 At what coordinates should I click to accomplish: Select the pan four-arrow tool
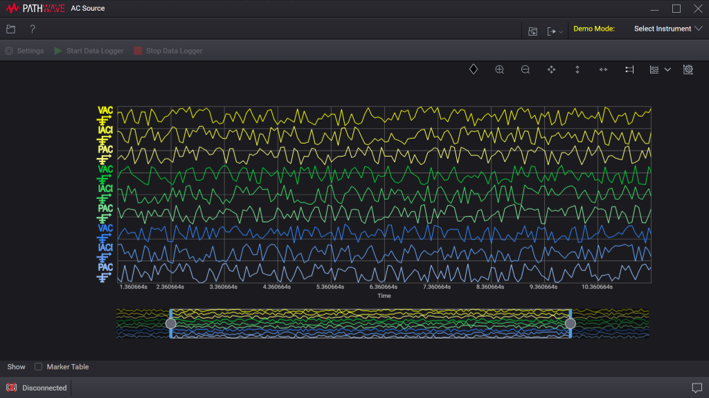tap(551, 70)
